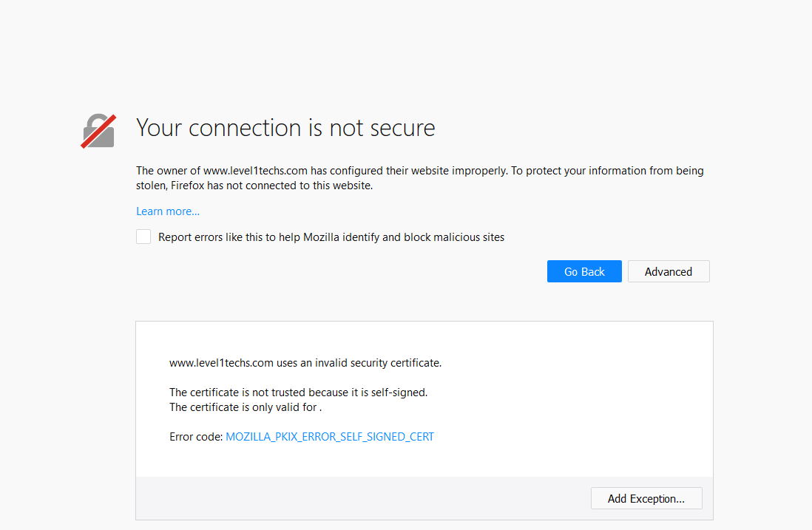Click the 'Your connection is not secure' heading
This screenshot has height=530, width=812.
tap(285, 128)
